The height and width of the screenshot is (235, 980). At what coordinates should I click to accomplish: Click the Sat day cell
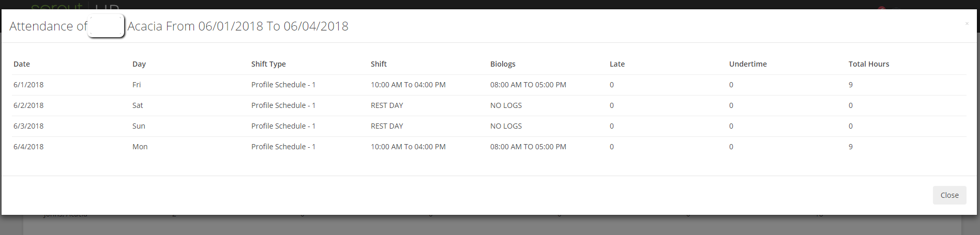138,105
